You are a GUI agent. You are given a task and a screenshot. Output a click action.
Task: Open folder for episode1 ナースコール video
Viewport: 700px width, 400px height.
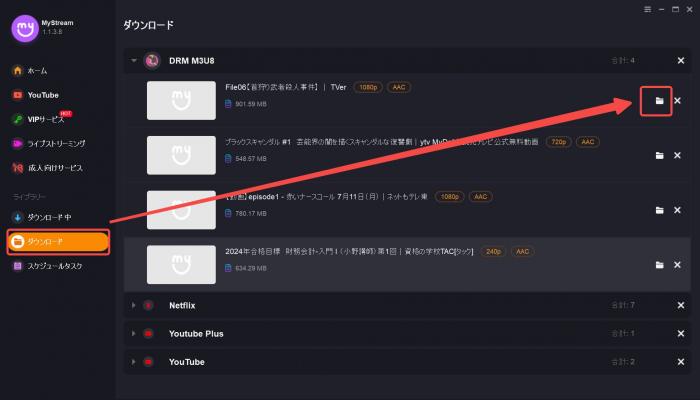pyautogui.click(x=659, y=210)
